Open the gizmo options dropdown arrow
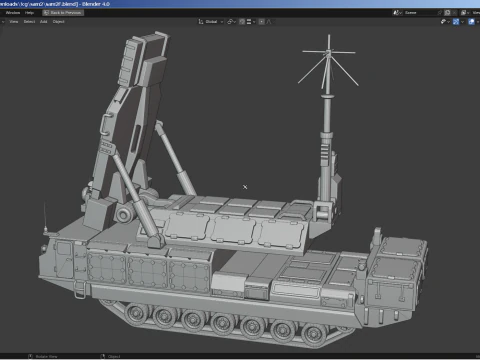This screenshot has height=360, width=480. point(462,22)
